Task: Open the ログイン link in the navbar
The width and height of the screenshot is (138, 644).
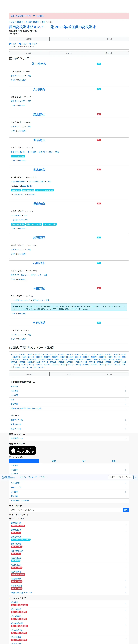Action: (23, 477)
